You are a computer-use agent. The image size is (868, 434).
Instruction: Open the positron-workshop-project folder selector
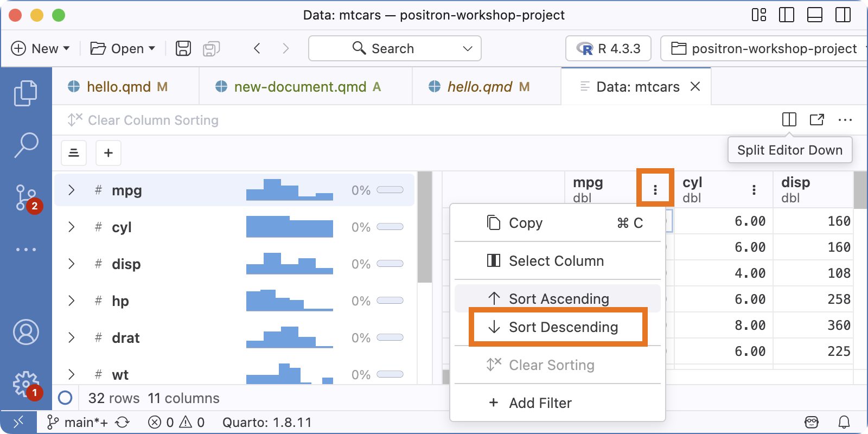[764, 48]
